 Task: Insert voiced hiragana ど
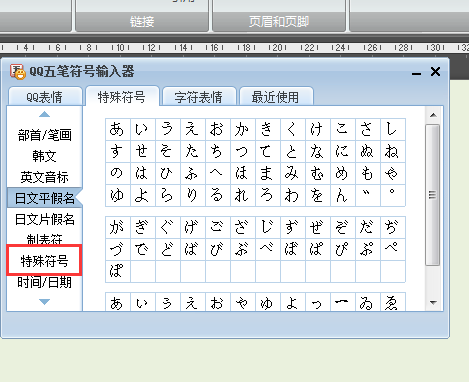pyautogui.click(x=168, y=249)
